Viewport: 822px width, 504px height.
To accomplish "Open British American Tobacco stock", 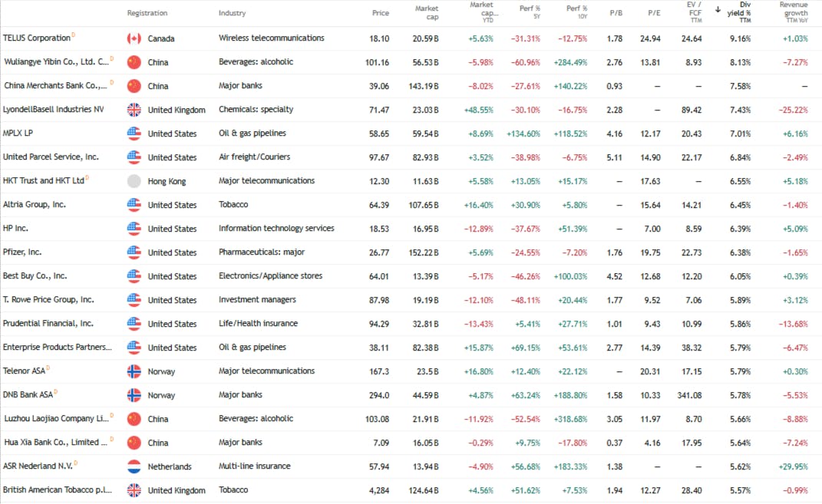I will tap(57, 490).
